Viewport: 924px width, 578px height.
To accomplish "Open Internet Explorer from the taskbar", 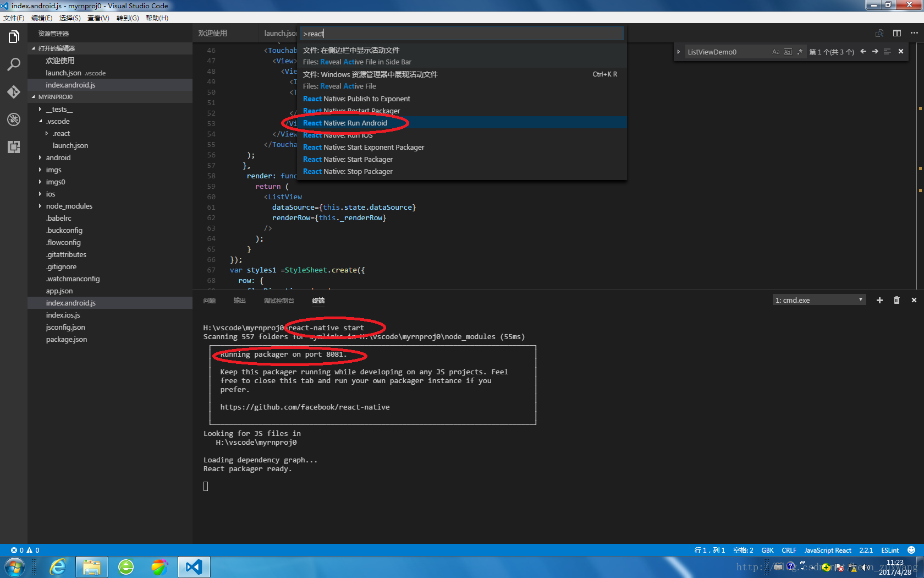I will (x=58, y=567).
